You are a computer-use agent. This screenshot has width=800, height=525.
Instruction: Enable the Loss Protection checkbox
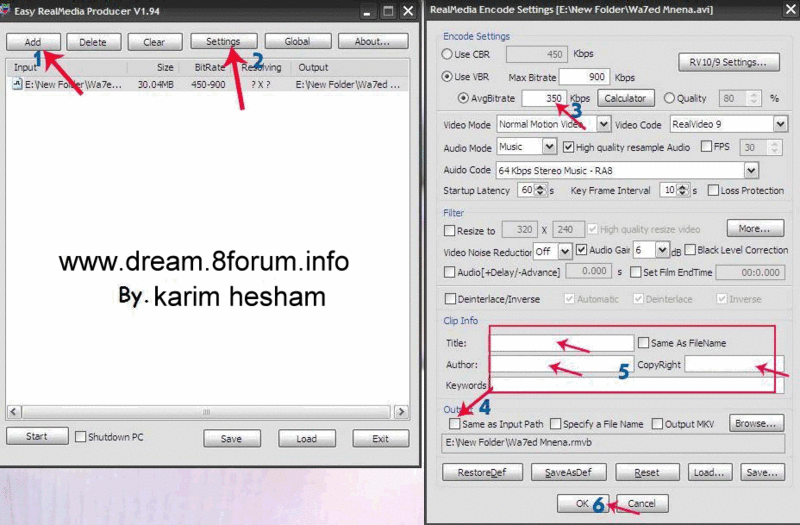tap(713, 190)
